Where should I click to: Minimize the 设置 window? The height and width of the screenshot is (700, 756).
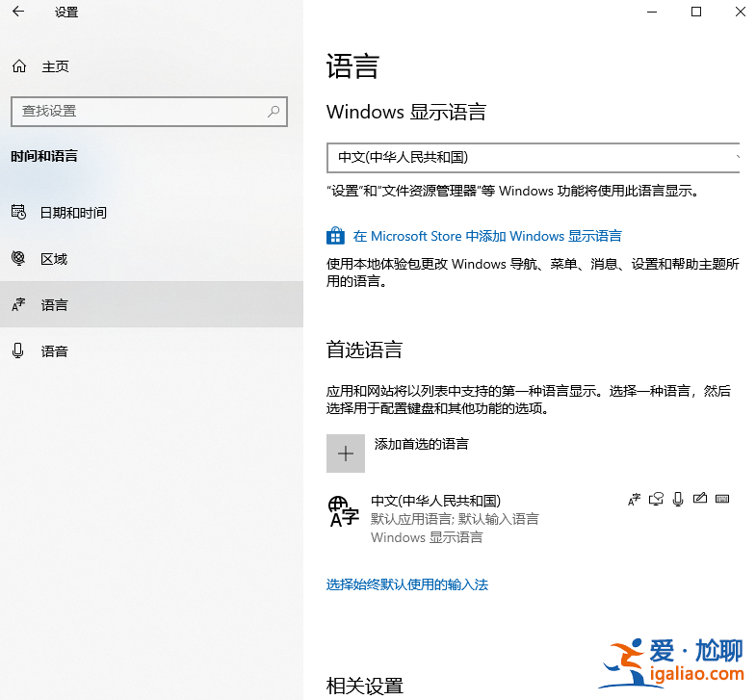point(652,12)
